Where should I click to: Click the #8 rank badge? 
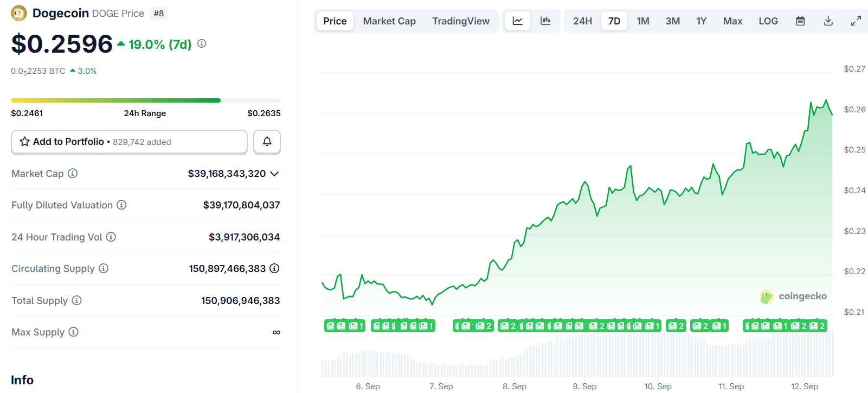tap(159, 13)
